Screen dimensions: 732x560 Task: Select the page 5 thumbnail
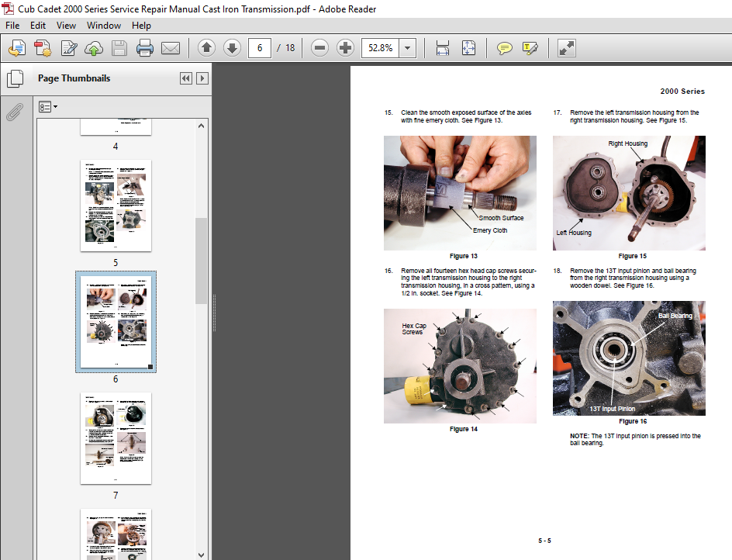tap(116, 206)
